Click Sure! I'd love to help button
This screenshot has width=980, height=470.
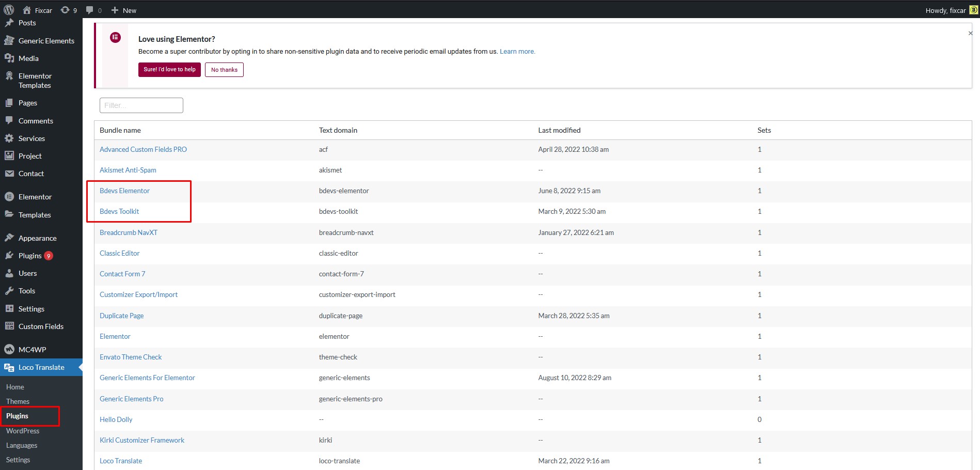point(169,70)
